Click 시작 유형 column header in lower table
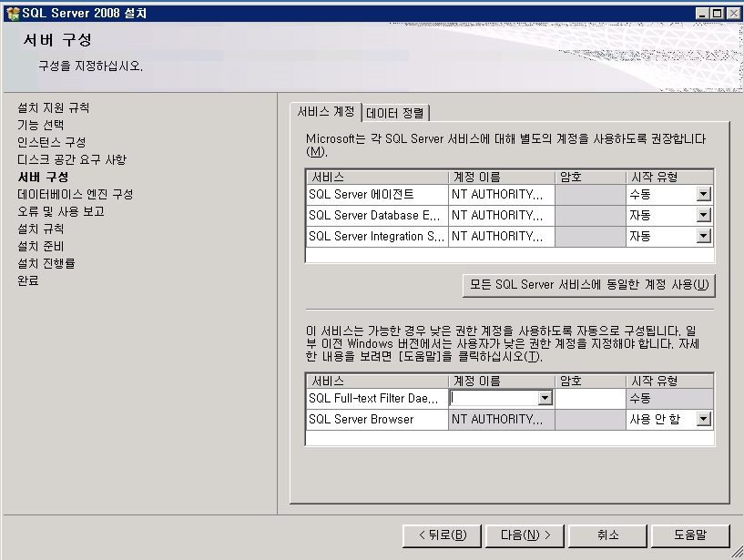744x560 pixels. tap(669, 382)
